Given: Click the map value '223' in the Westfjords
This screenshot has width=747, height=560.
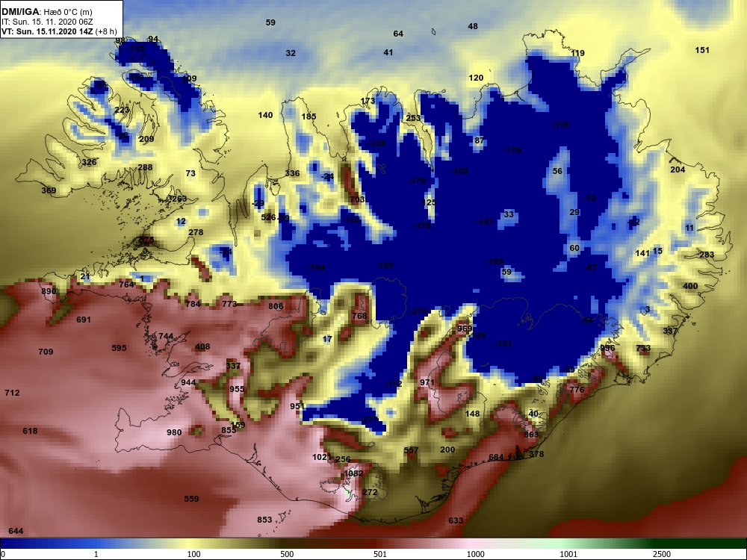Looking at the screenshot, I should [x=122, y=110].
